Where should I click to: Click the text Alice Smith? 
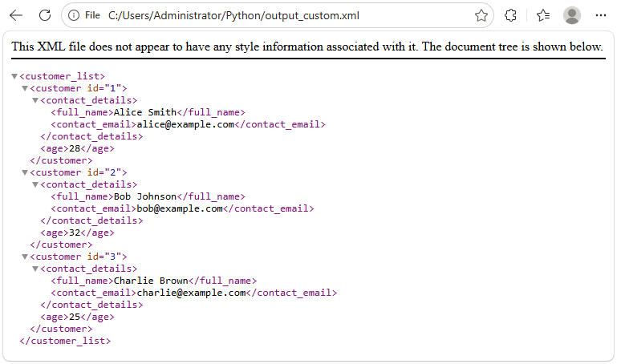click(144, 112)
